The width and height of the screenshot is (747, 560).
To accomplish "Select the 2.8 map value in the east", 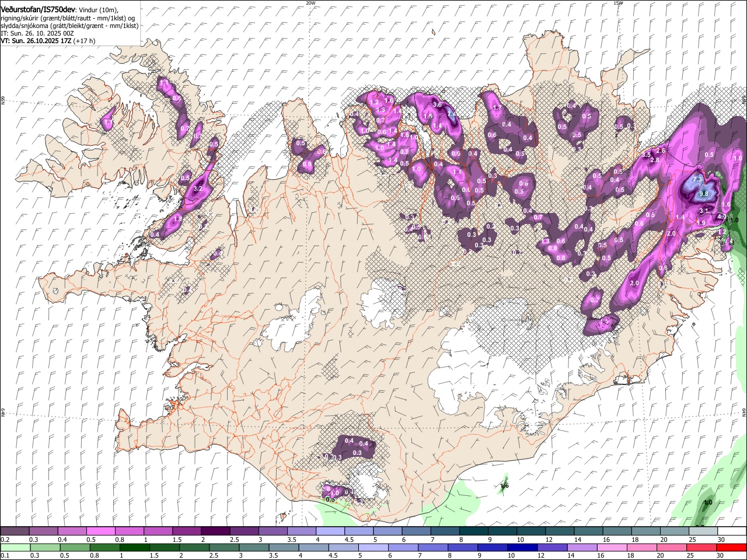I will 655,160.
